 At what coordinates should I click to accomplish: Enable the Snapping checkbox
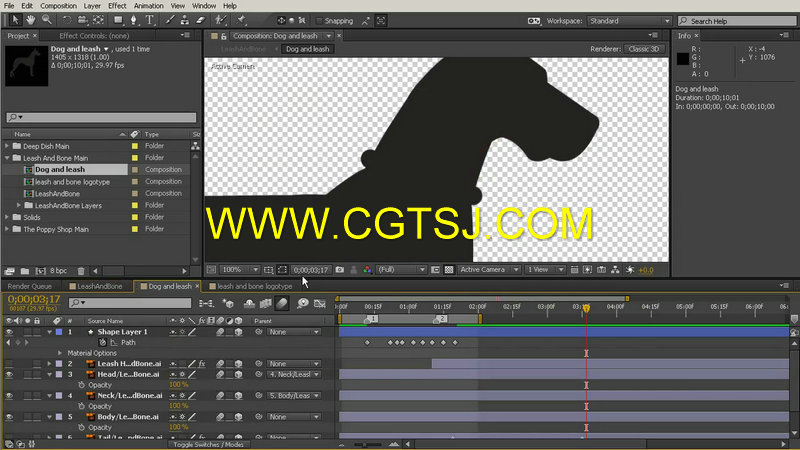tap(319, 21)
